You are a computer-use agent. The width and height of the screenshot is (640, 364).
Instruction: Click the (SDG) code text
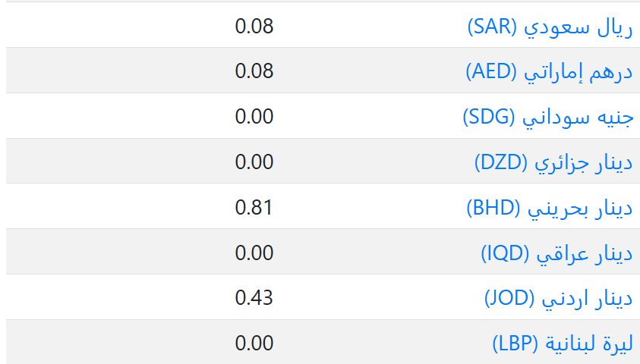(x=489, y=118)
